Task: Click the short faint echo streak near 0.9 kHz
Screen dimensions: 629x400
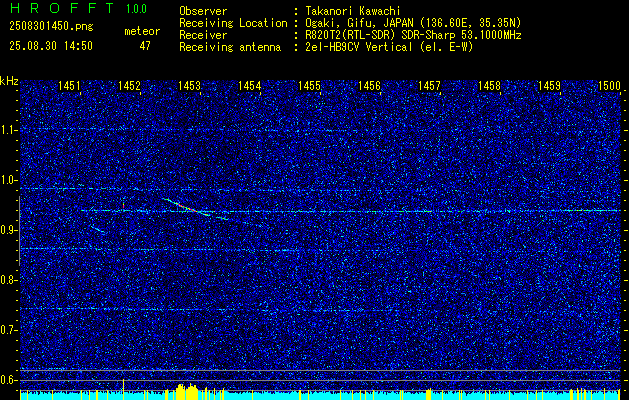Action: point(98,229)
